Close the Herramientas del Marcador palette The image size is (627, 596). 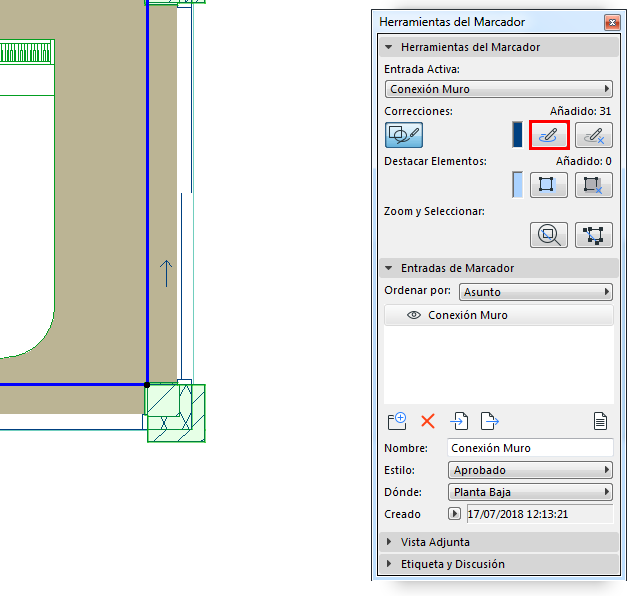tap(612, 22)
